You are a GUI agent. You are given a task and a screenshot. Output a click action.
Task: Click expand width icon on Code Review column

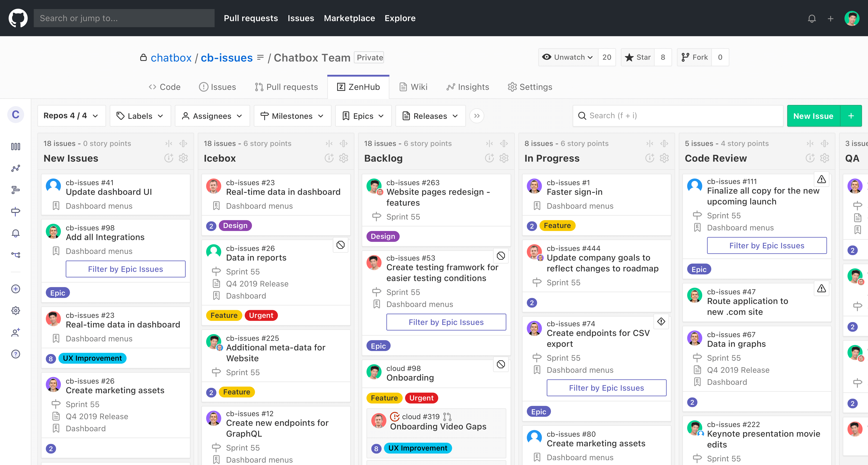825,144
